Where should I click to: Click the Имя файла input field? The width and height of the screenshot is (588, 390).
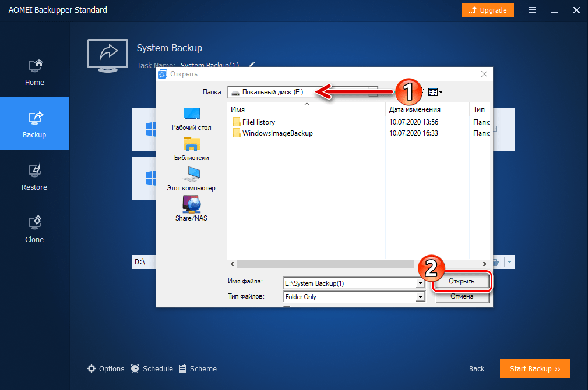(350, 283)
